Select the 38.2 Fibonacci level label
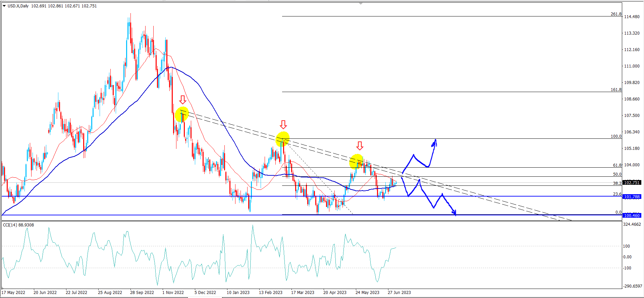Image resolution: width=644 pixels, height=298 pixels. 617,183
